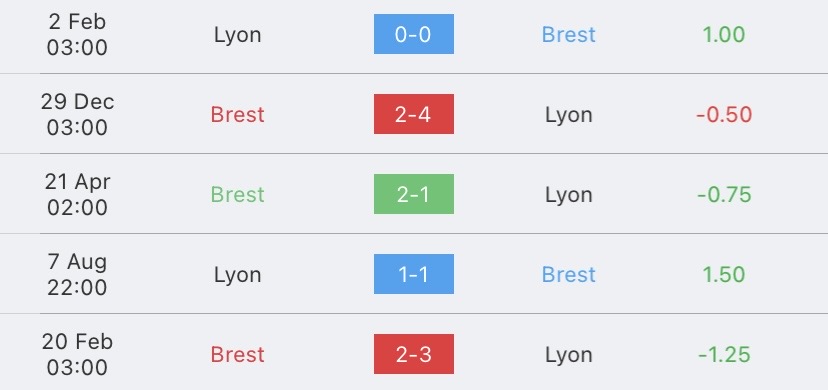The height and width of the screenshot is (390, 828).
Task: Select Lyon away team in 21 Apr row
Action: click(569, 196)
